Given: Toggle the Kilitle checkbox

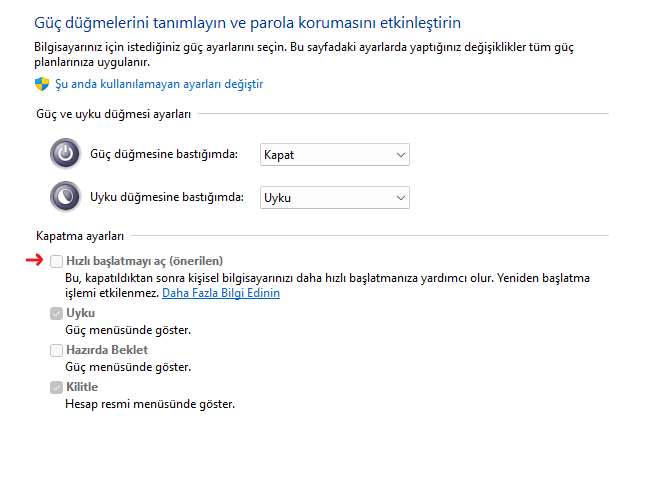Looking at the screenshot, I should click(x=56, y=387).
